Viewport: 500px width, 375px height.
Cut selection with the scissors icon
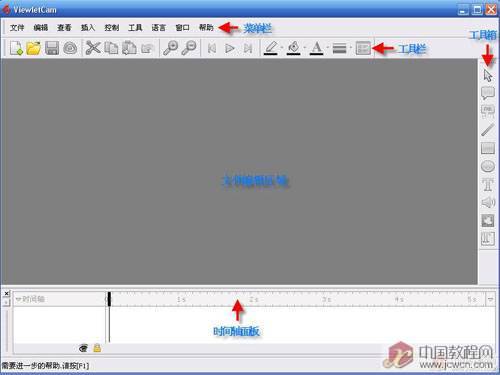(93, 48)
